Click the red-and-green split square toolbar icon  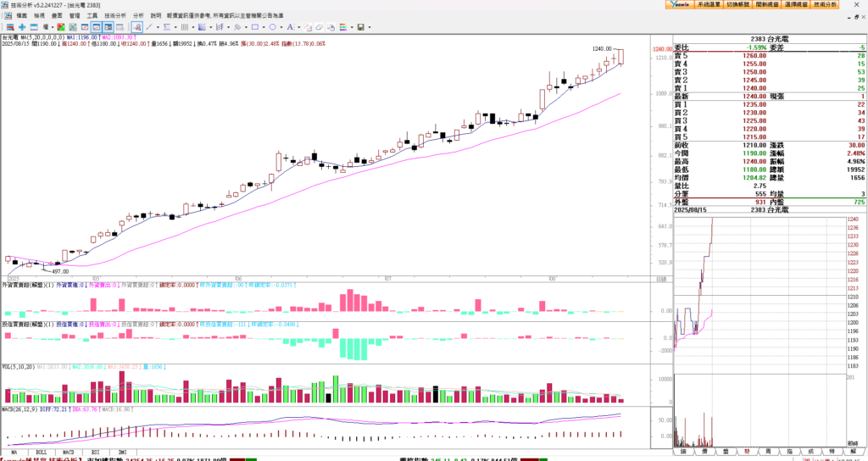[61, 26]
